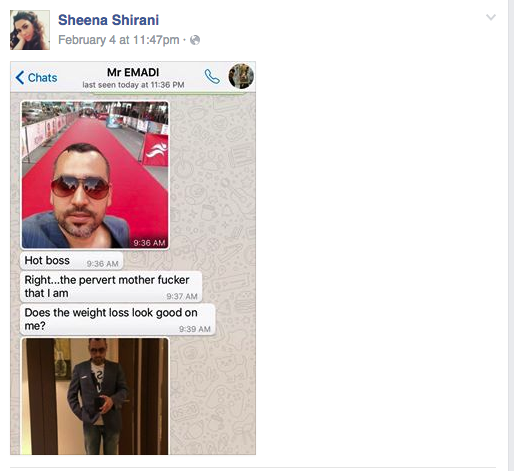Select the Hot boss message bubble
The height and width of the screenshot is (471, 514).
pyautogui.click(x=72, y=261)
